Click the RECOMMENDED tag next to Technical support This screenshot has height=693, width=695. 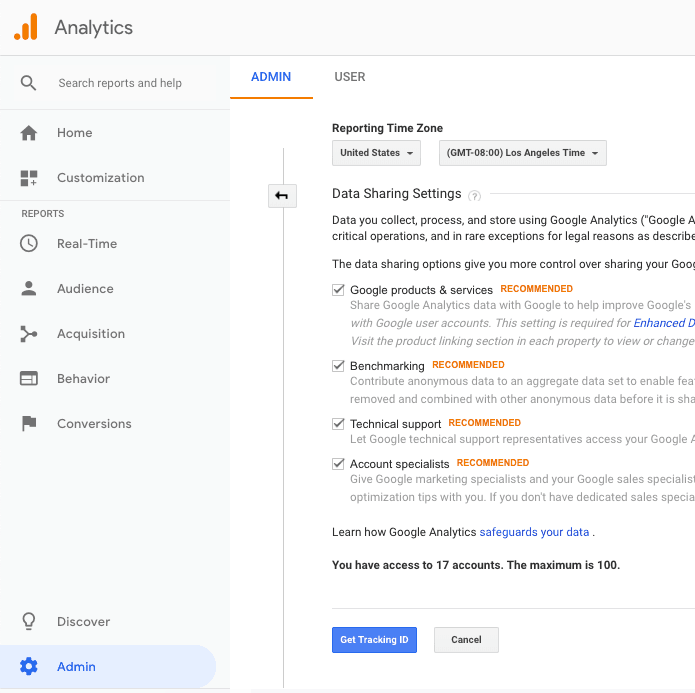pos(484,423)
